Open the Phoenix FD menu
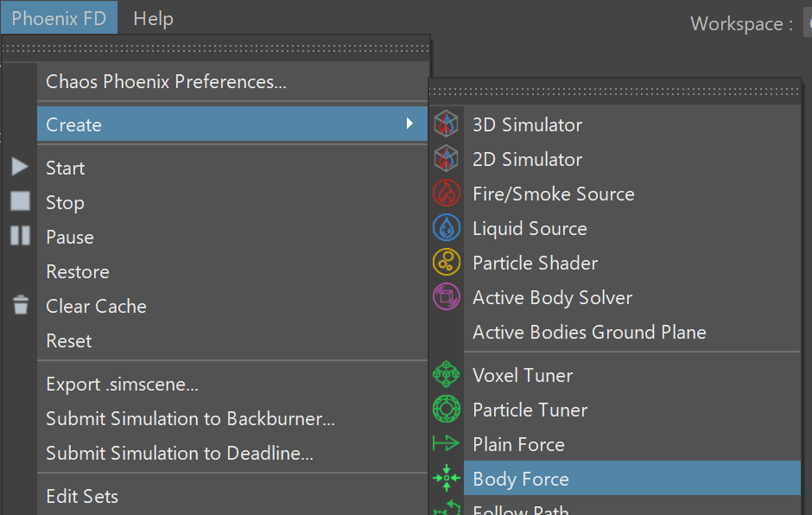The width and height of the screenshot is (812, 515). pos(59,17)
